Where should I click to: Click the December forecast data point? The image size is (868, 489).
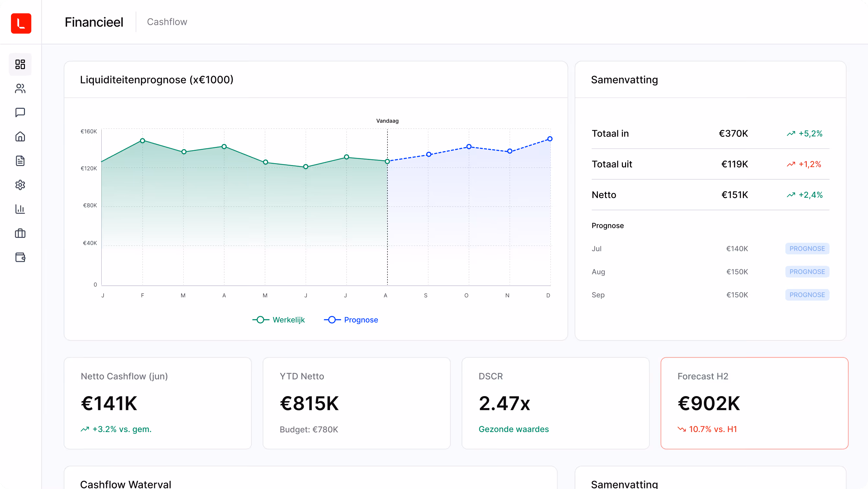point(550,139)
